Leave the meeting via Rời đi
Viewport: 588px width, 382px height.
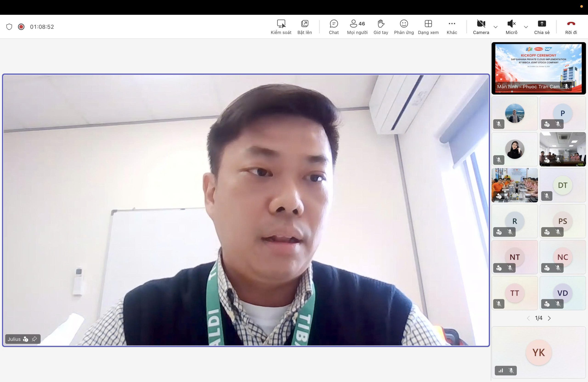click(x=571, y=27)
